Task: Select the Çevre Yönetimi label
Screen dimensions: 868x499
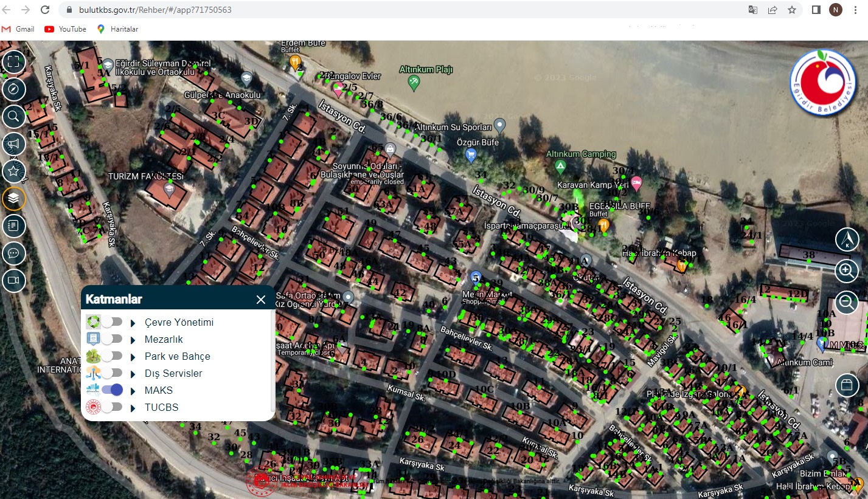Action: tap(179, 323)
